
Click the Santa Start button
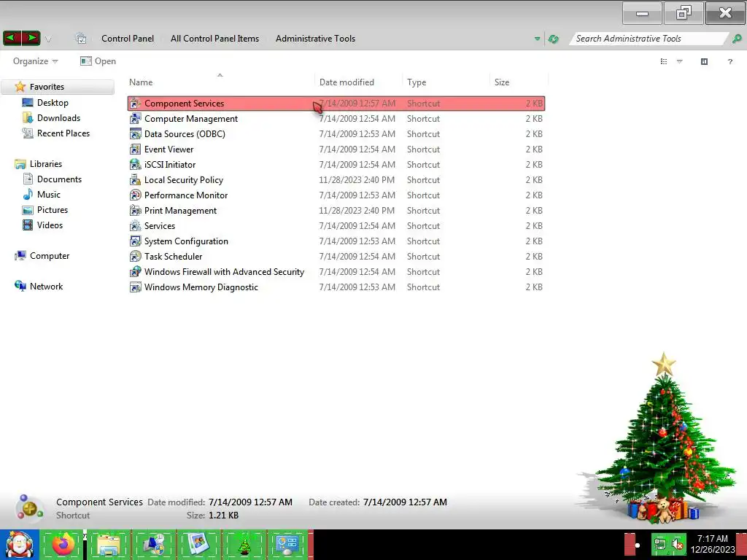[19, 544]
